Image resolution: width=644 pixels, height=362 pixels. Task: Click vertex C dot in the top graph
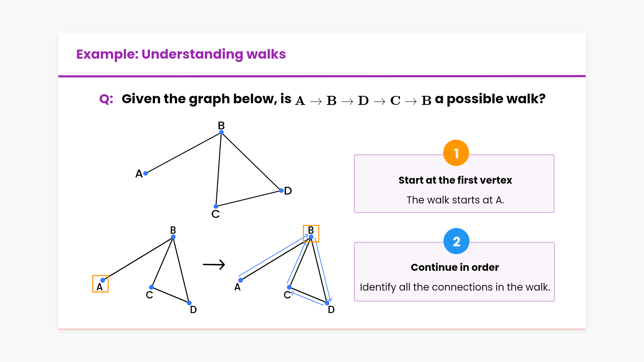[x=216, y=206]
